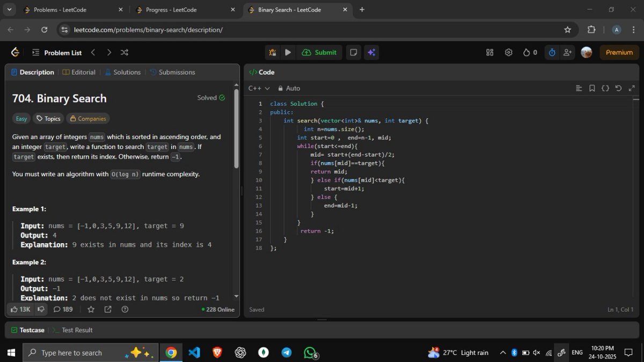Screen dimensions: 644x362
Task: Like the problem thumbs up 13K
Action: pos(20,309)
